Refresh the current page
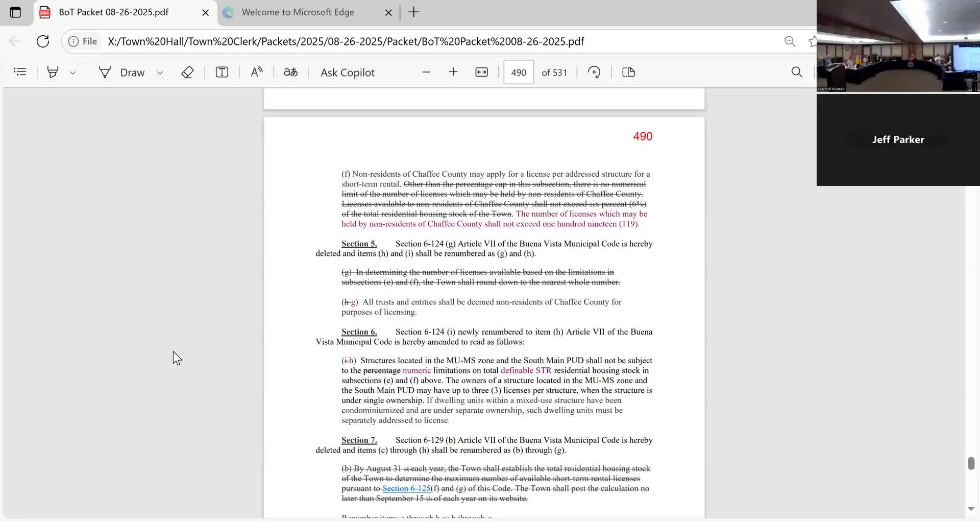Screen dimensions: 980x521 pyautogui.click(x=43, y=41)
